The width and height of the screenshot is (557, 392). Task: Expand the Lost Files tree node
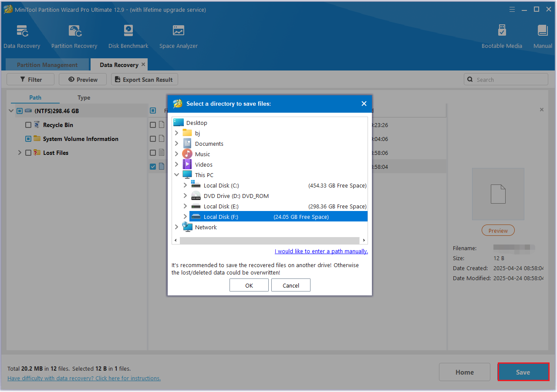pos(20,153)
